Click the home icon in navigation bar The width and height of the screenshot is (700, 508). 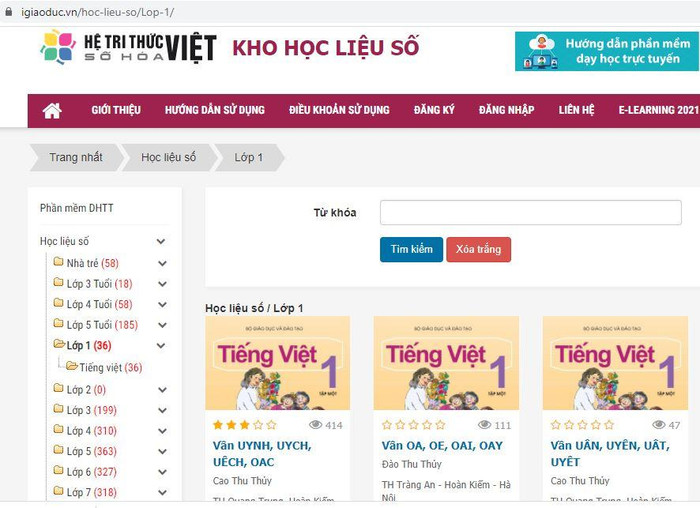pos(52,111)
